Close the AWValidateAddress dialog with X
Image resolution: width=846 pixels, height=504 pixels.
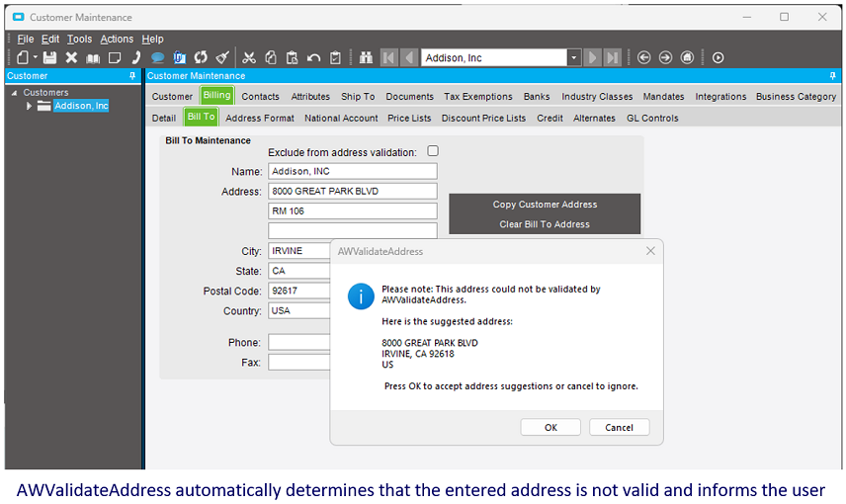(x=650, y=251)
